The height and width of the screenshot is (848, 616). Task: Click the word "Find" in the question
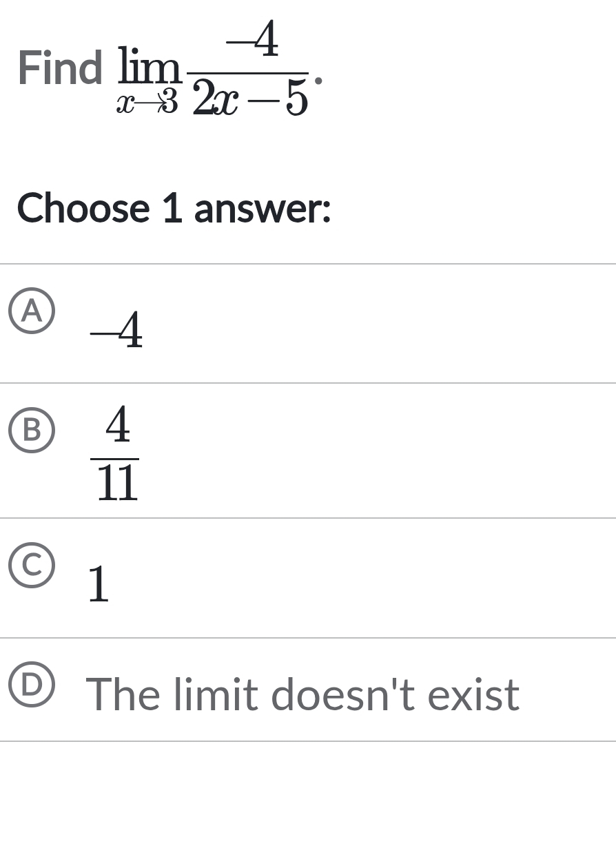(61, 68)
